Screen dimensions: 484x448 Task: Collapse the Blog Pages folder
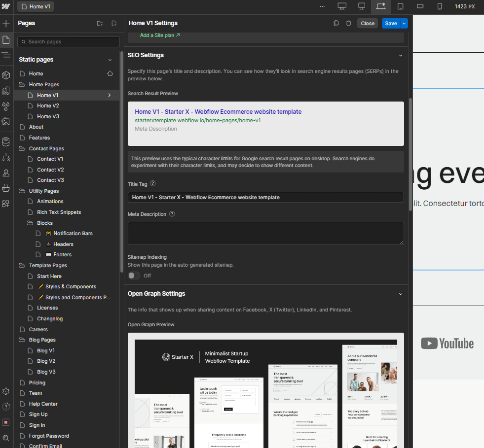[22, 340]
